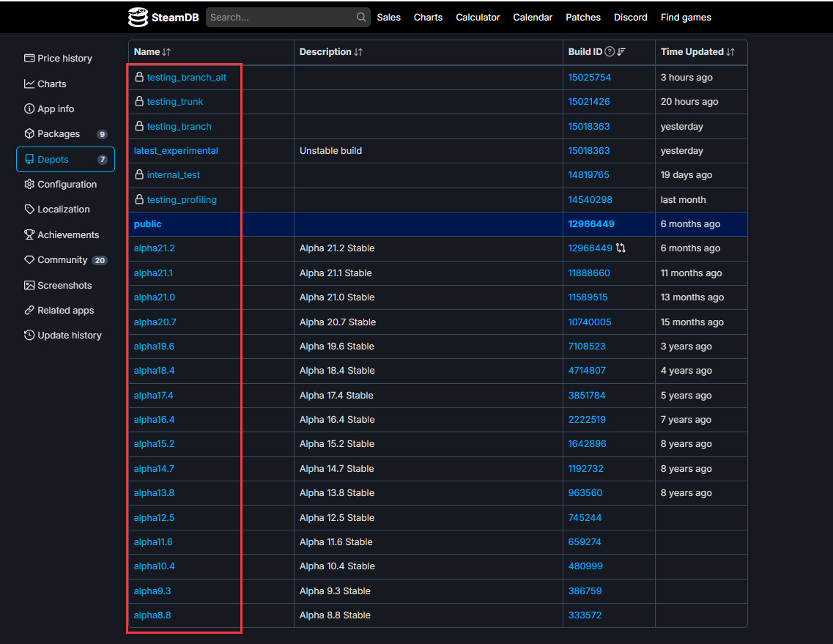Click the App info circle icon
833x644 pixels.
(x=29, y=108)
